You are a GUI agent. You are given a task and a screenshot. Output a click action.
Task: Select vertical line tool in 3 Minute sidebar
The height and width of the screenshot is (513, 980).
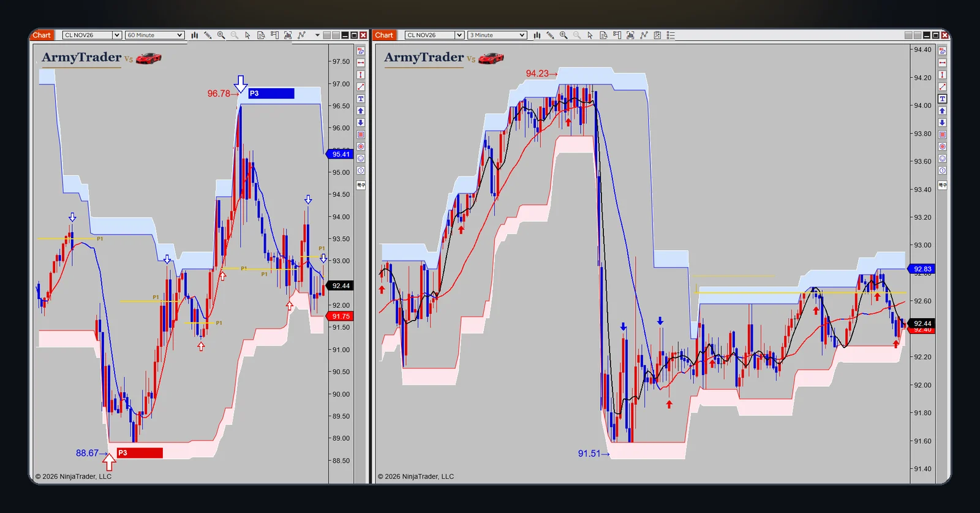point(942,75)
